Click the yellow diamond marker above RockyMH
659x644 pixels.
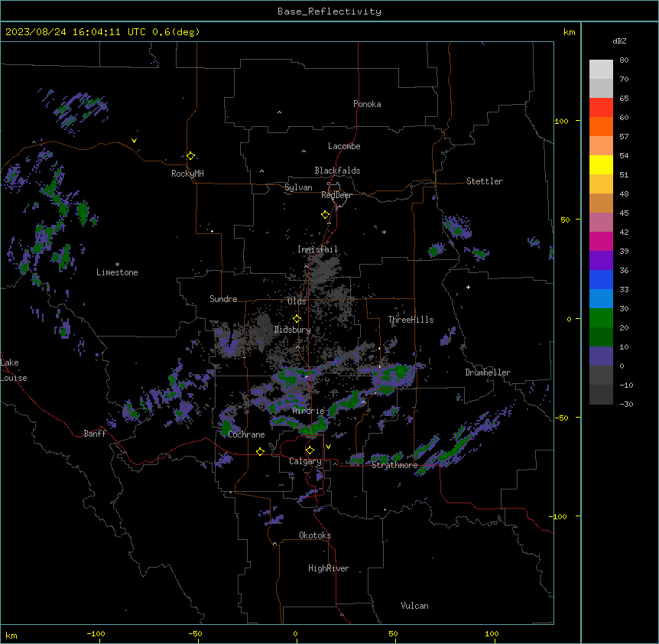[190, 156]
